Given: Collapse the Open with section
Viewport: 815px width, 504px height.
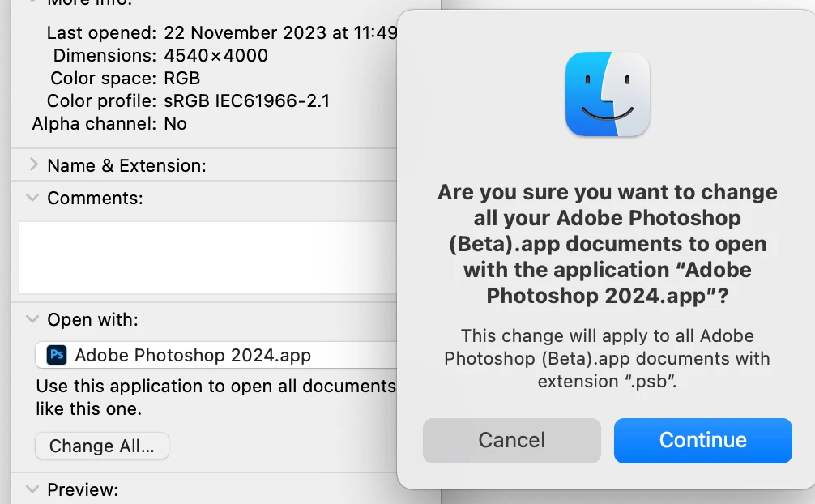Looking at the screenshot, I should [x=32, y=318].
